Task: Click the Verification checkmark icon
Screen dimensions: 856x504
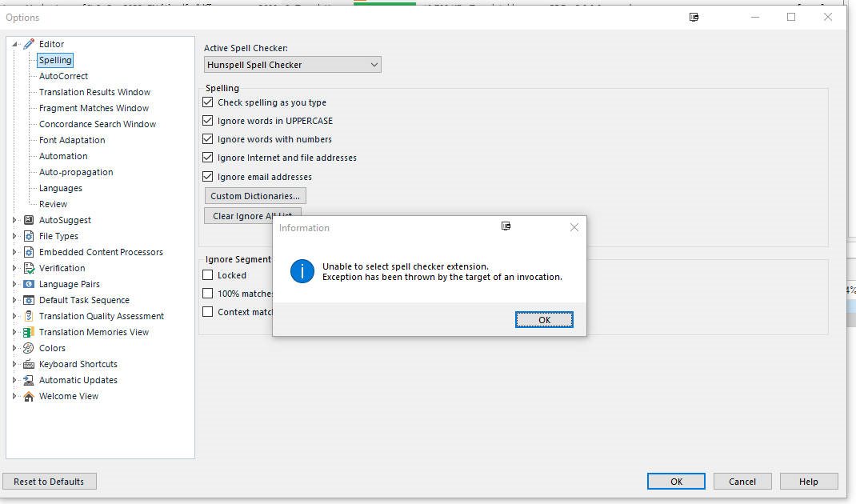Action: coord(29,268)
